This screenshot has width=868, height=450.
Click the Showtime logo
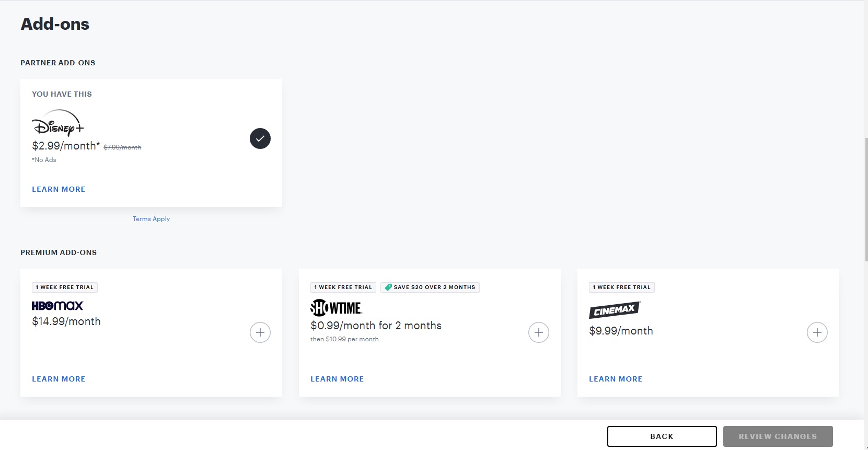coord(336,308)
